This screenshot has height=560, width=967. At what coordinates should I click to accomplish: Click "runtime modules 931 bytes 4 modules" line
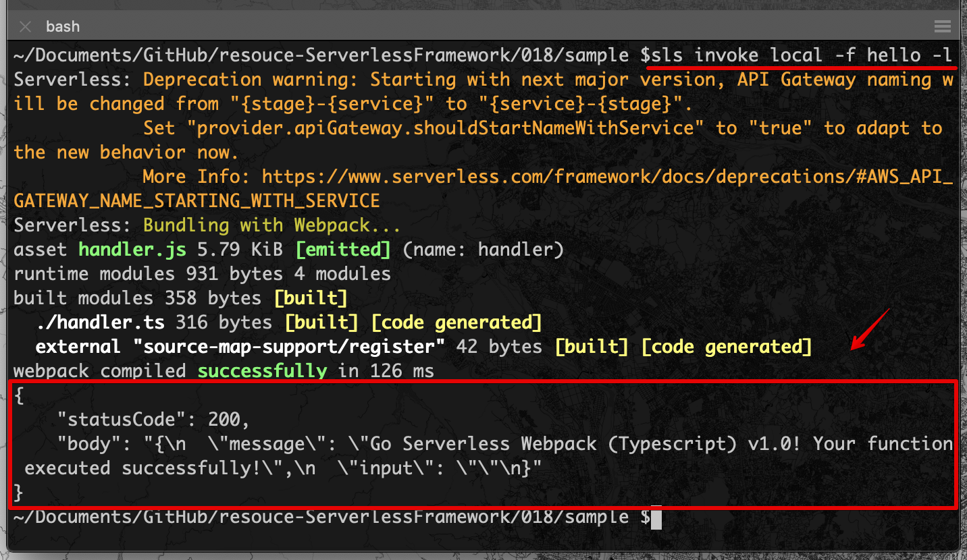pyautogui.click(x=202, y=274)
